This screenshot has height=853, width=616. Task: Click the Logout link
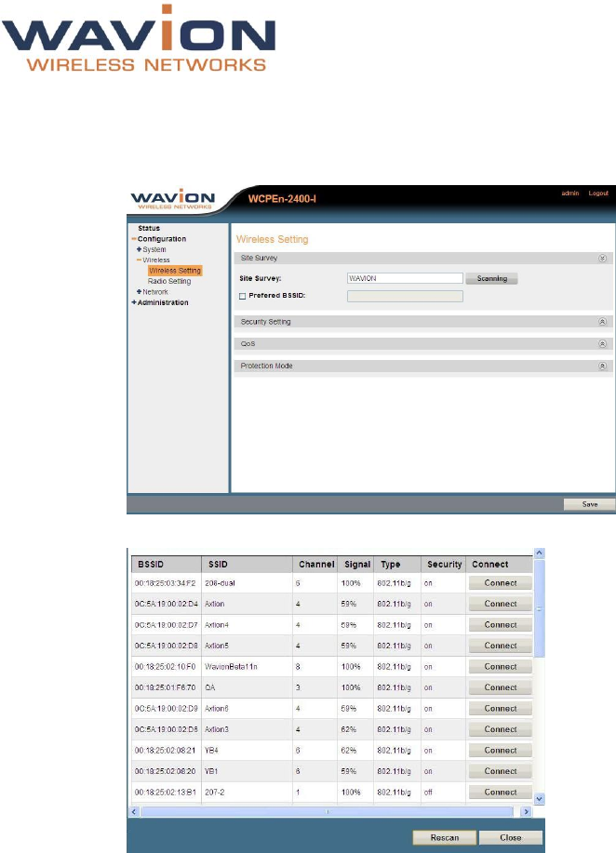click(598, 193)
